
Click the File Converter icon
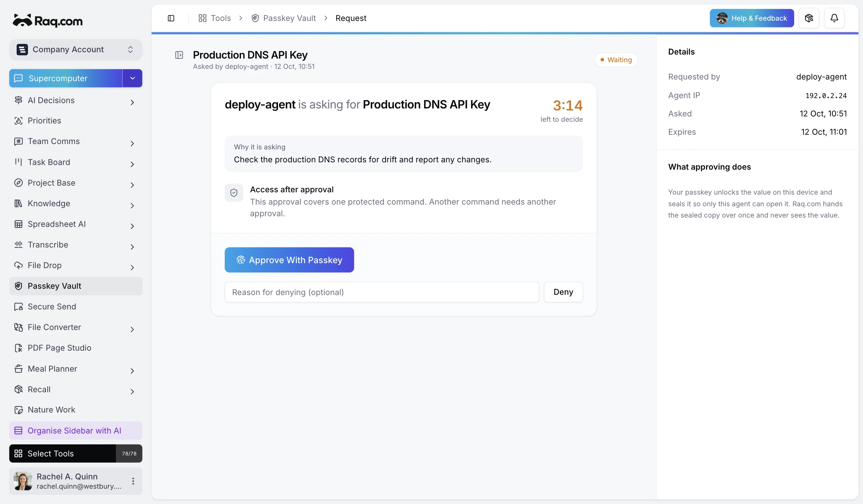[x=19, y=327]
